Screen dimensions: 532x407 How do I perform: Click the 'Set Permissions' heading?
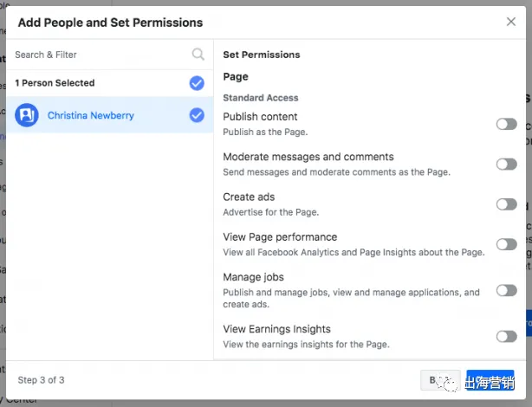262,55
